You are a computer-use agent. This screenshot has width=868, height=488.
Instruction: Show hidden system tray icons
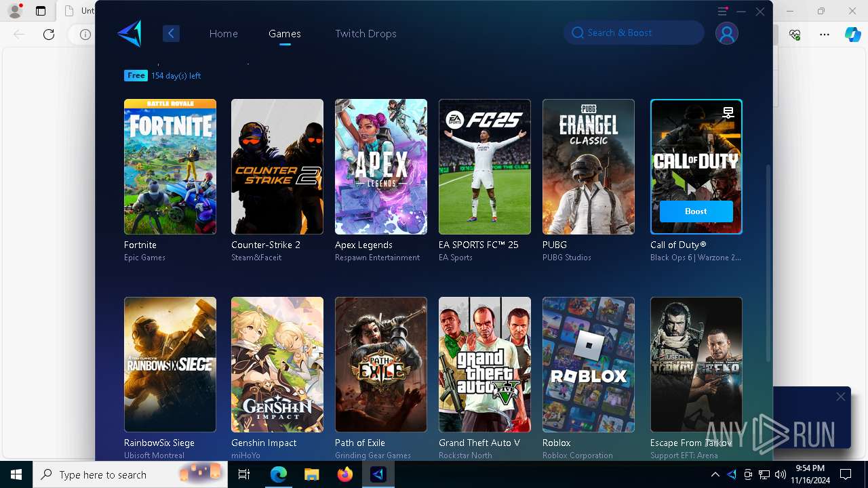(715, 474)
